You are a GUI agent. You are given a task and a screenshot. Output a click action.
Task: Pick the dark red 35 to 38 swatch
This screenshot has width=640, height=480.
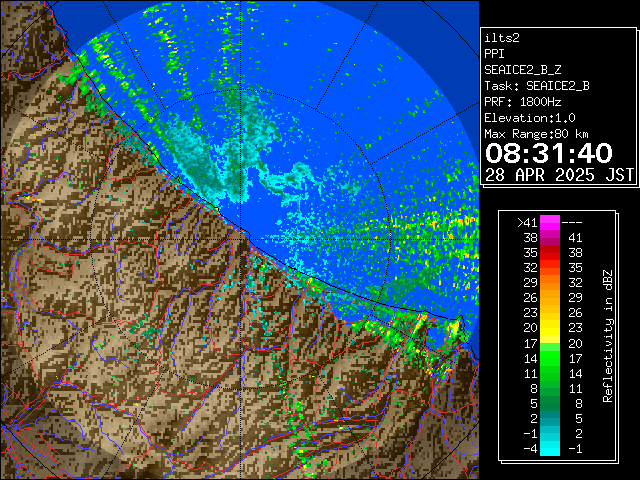pyautogui.click(x=550, y=253)
